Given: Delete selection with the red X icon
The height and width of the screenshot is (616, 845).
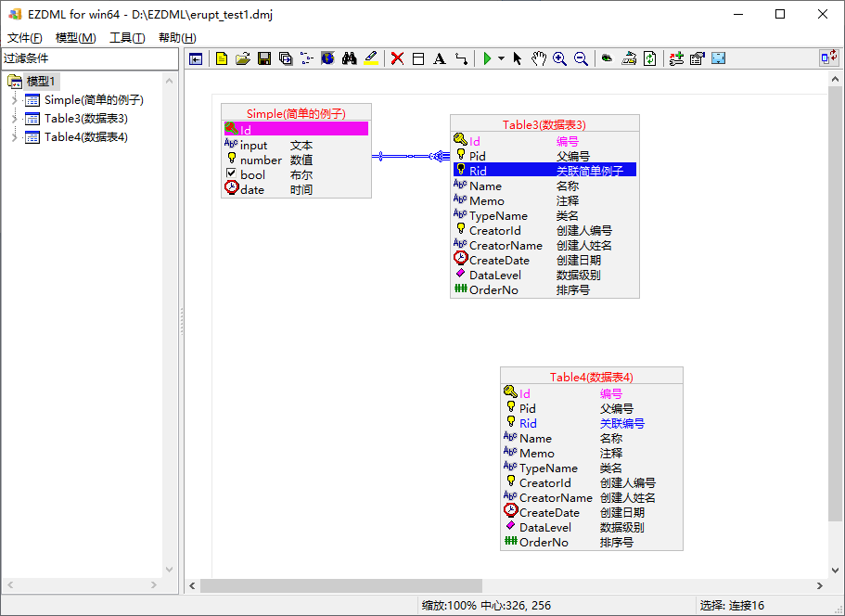Looking at the screenshot, I should (x=397, y=58).
